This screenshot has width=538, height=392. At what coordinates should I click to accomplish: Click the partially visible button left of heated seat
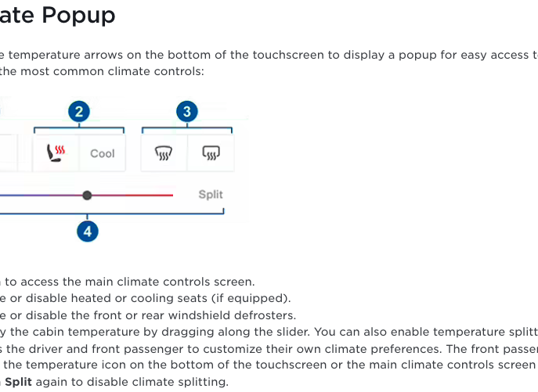click(x=9, y=153)
